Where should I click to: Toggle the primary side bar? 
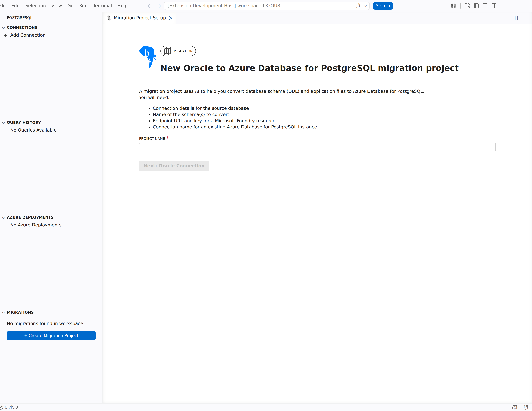click(x=476, y=6)
